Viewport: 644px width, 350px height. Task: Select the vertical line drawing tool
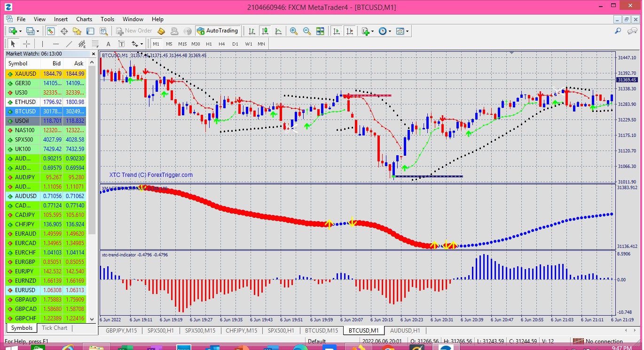(x=42, y=43)
